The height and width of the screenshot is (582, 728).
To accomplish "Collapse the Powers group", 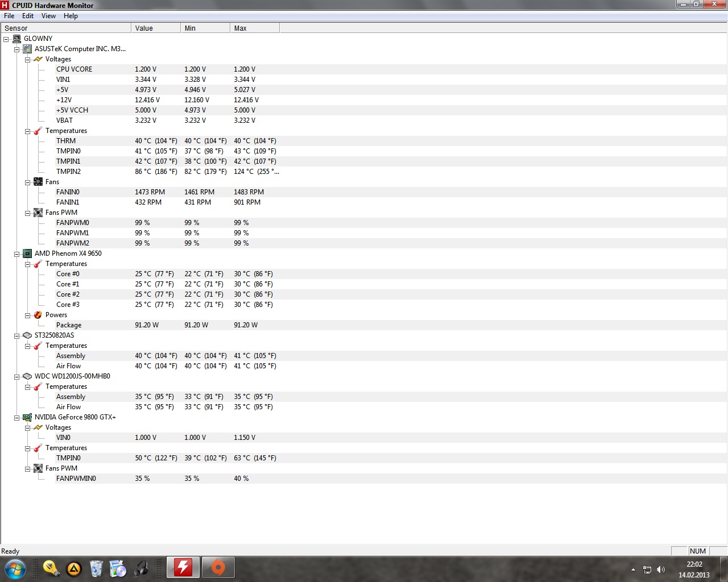I will [27, 315].
